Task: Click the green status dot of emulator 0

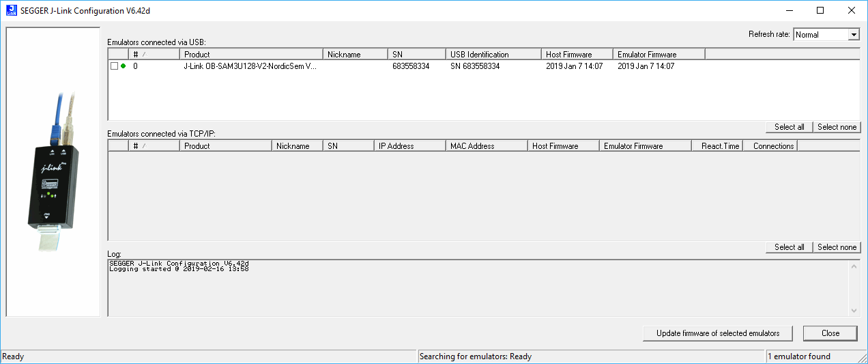Action: click(x=123, y=66)
